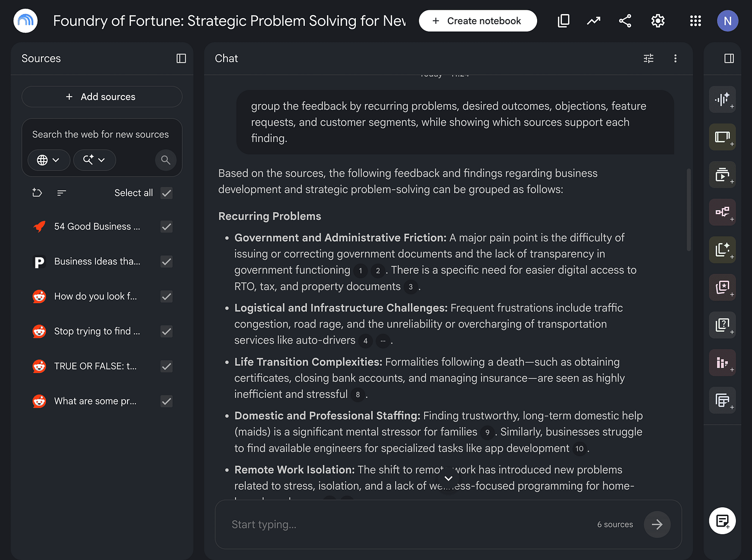The width and height of the screenshot is (752, 560).
Task: Open the 54 Good Business source
Action: [97, 226]
